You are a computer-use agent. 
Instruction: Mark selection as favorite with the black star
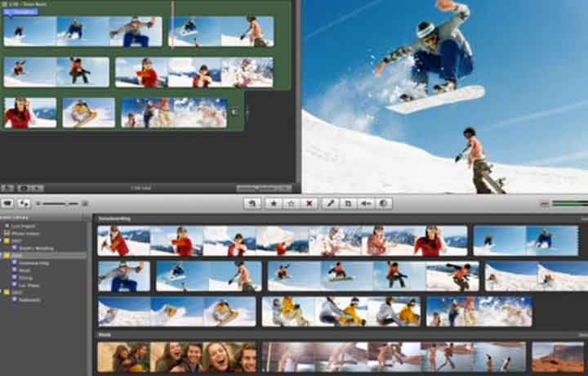tap(274, 203)
